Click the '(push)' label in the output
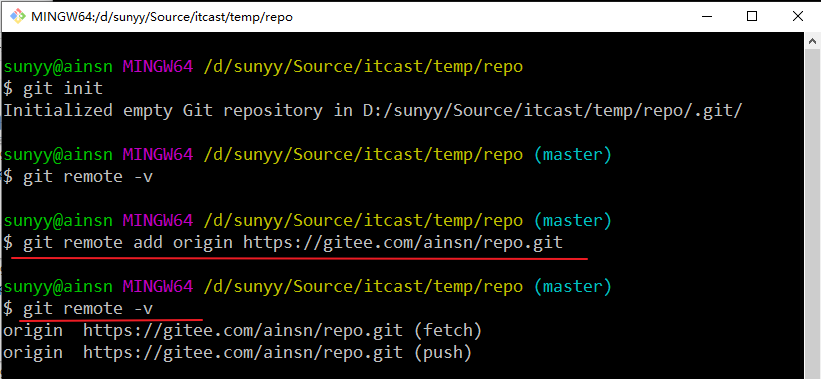The width and height of the screenshot is (821, 379). click(443, 352)
